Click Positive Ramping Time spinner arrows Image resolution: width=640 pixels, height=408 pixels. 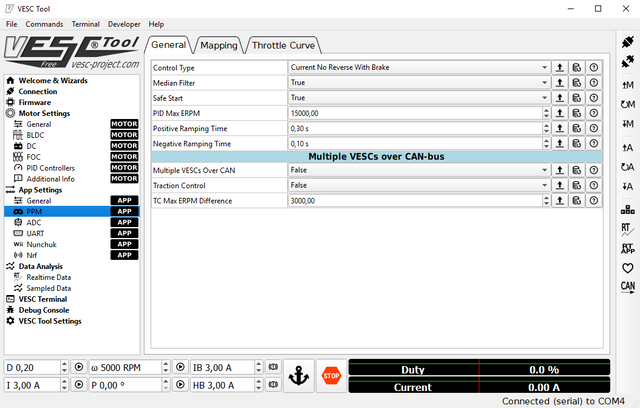(x=546, y=129)
